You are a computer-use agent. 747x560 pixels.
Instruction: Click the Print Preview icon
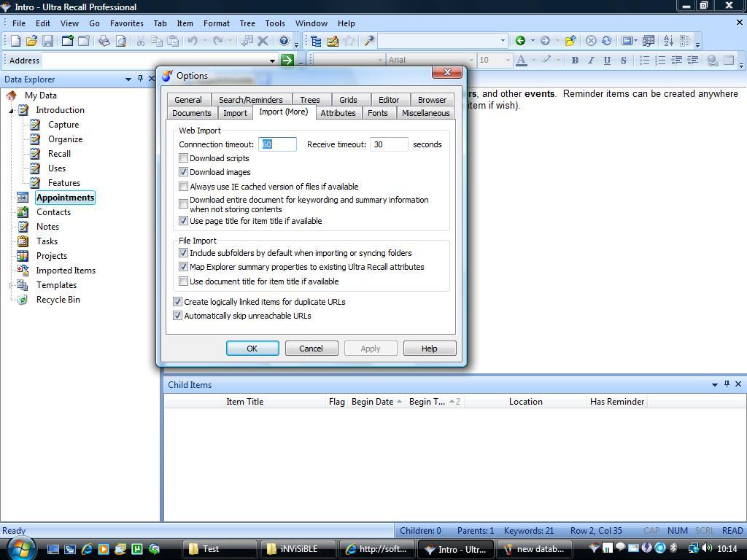(x=120, y=41)
